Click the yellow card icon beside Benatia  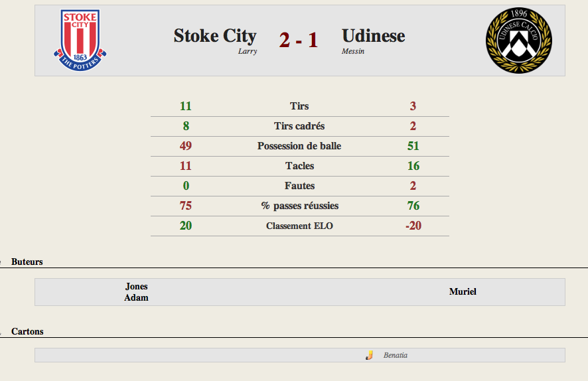coord(370,355)
